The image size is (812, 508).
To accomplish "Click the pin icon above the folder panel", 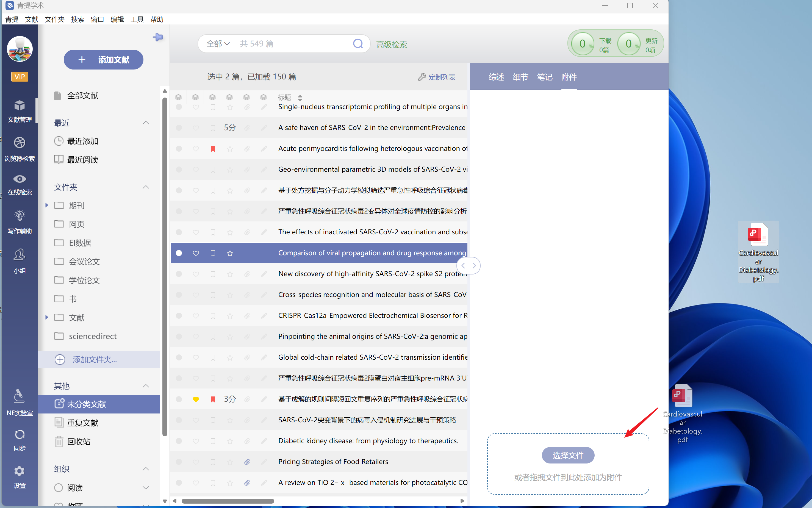I will click(158, 37).
